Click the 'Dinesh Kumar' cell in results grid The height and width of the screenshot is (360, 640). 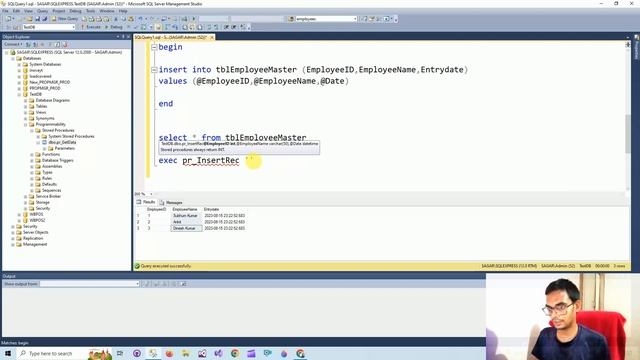tap(186, 228)
